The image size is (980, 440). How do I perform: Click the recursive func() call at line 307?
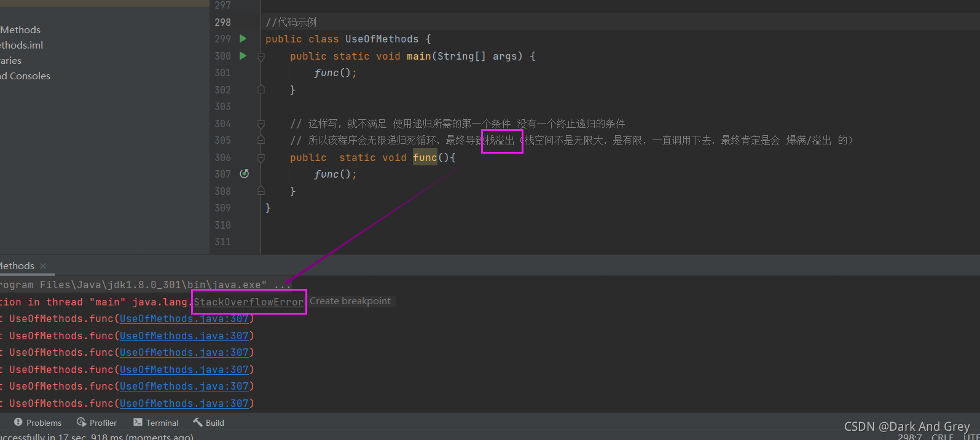click(335, 175)
